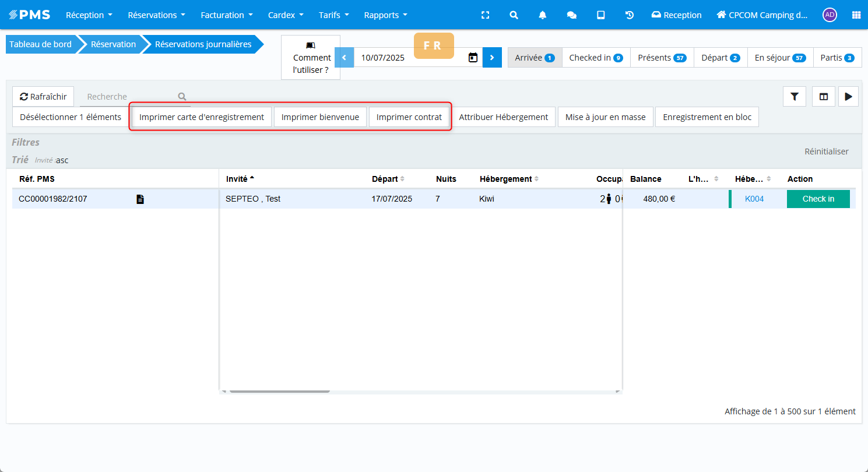
Task: Click the horizontal table scrollbar
Action: tap(280, 392)
